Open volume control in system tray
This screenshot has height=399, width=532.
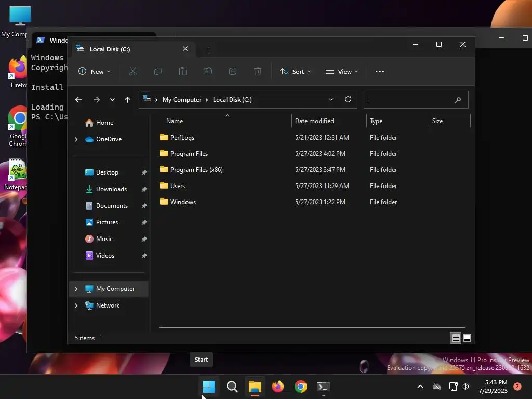pyautogui.click(x=465, y=387)
